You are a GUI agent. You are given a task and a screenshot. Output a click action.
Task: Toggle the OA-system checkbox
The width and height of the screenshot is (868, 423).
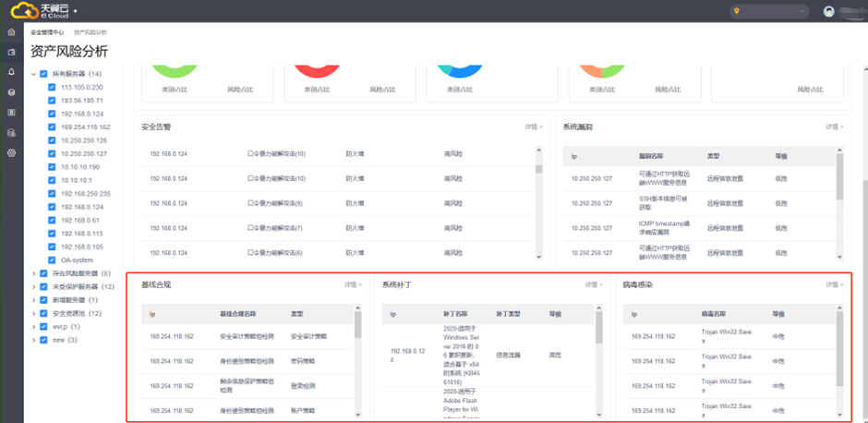click(x=53, y=260)
